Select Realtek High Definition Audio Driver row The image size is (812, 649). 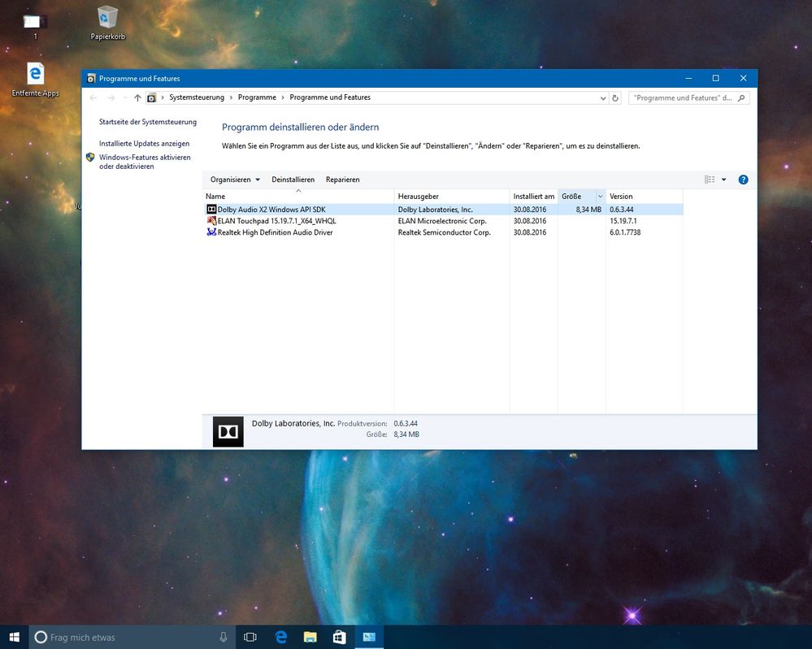pos(275,232)
